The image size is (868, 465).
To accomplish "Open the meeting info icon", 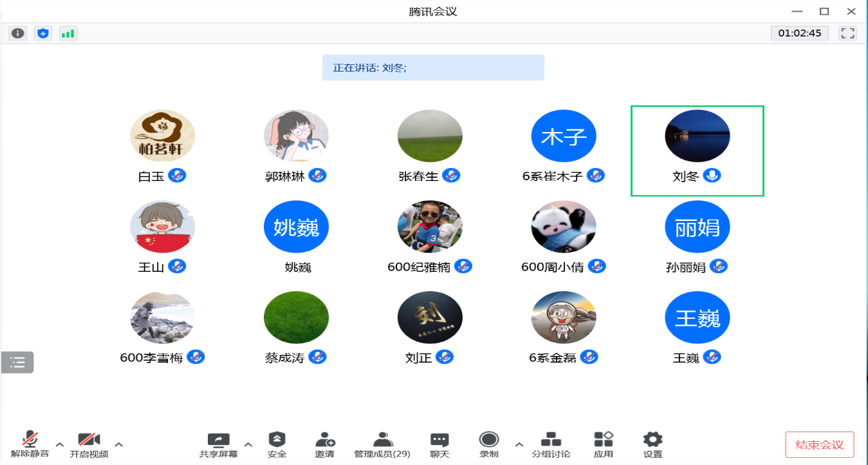I will click(x=17, y=33).
